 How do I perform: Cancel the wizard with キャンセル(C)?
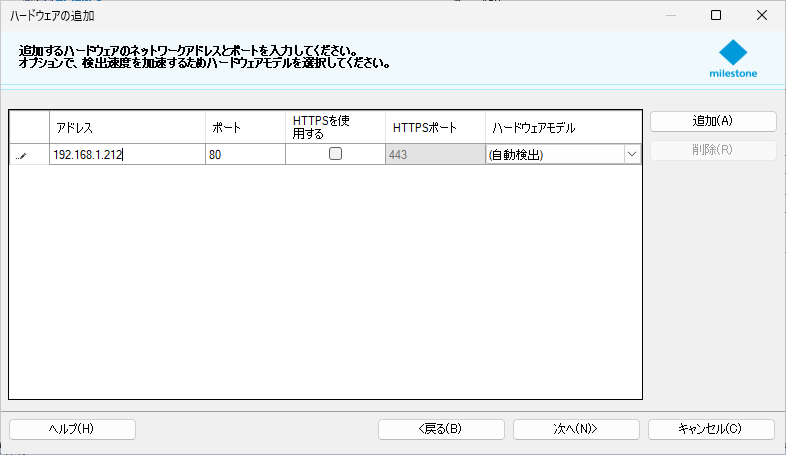click(x=711, y=429)
